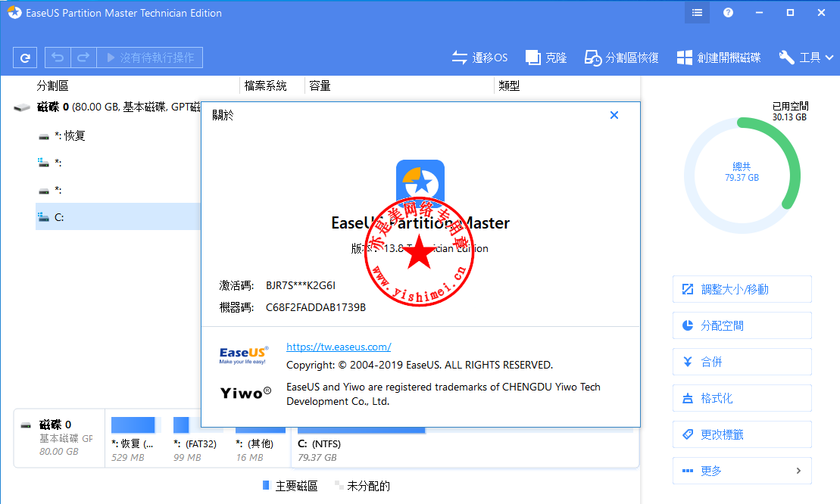The width and height of the screenshot is (840, 504).
Task: Click the 主要磁區 legend entry
Action: click(x=290, y=486)
